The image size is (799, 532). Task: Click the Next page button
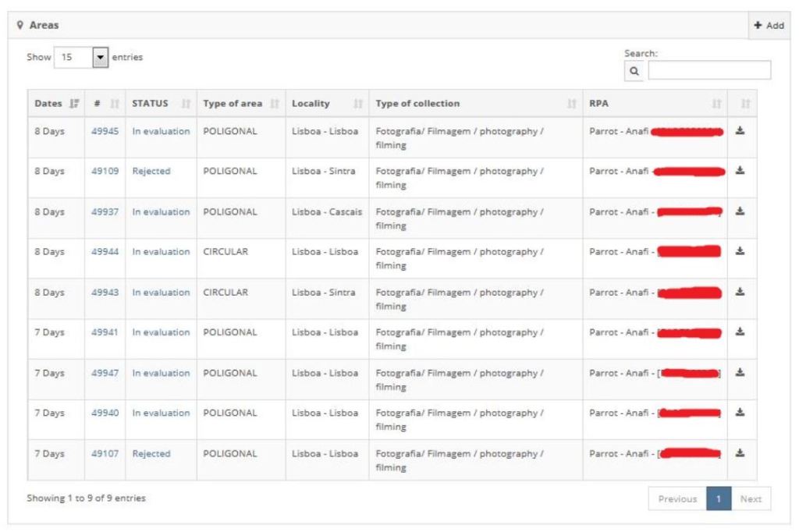click(750, 499)
